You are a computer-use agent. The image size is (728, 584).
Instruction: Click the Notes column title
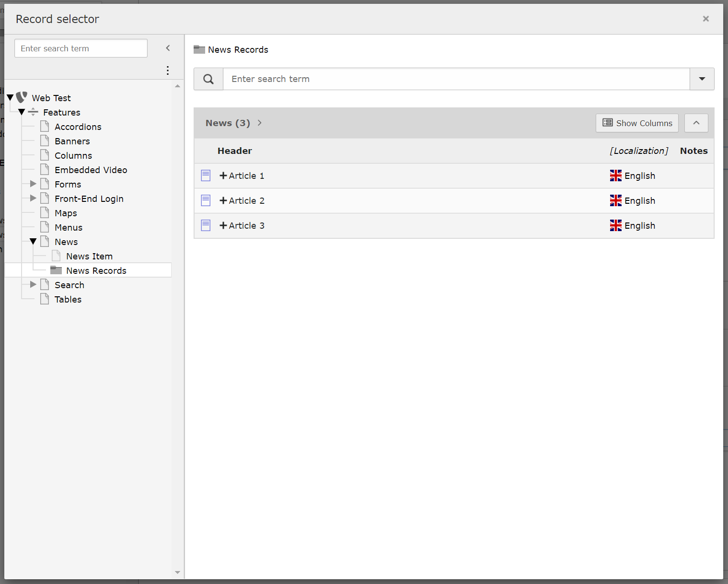pos(693,151)
